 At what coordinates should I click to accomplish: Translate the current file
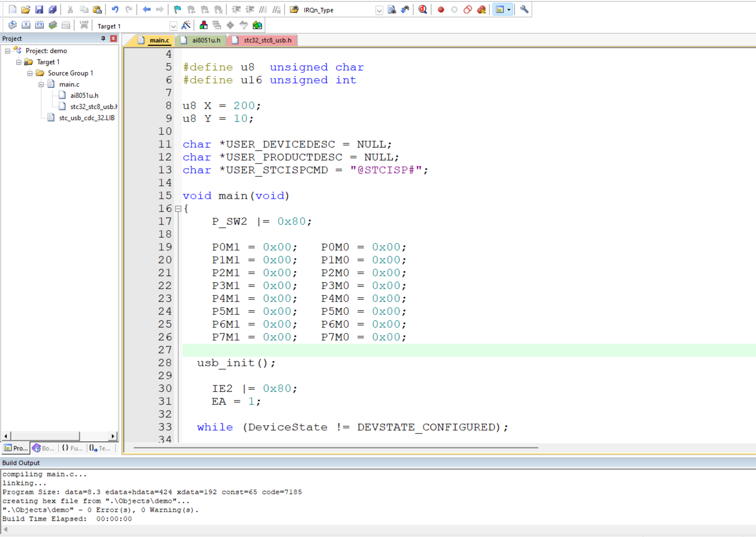[12, 25]
